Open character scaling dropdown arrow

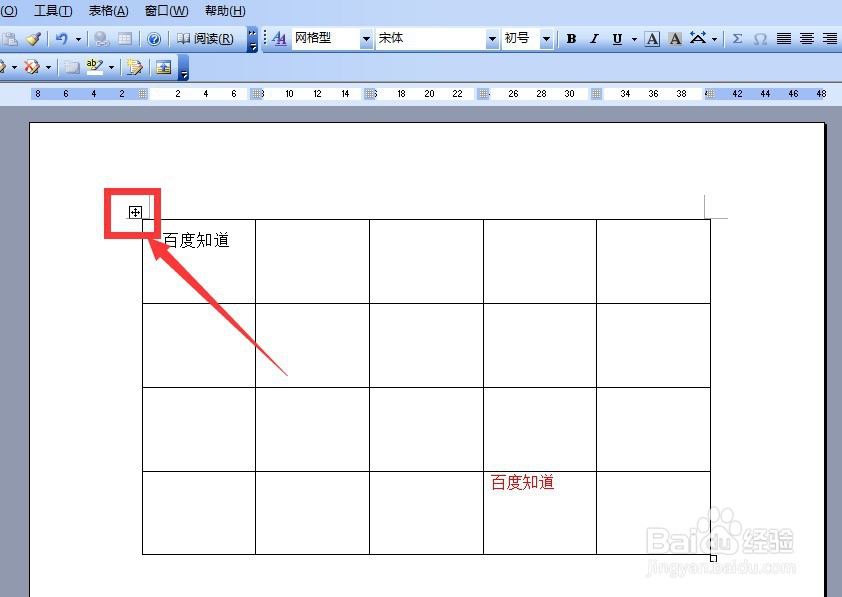pyautogui.click(x=714, y=39)
